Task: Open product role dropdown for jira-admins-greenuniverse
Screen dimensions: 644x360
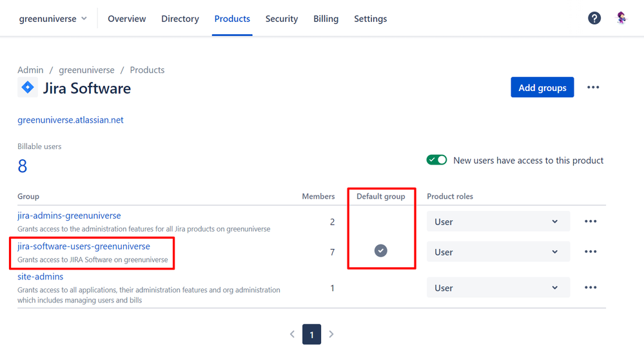Action: [x=498, y=221]
